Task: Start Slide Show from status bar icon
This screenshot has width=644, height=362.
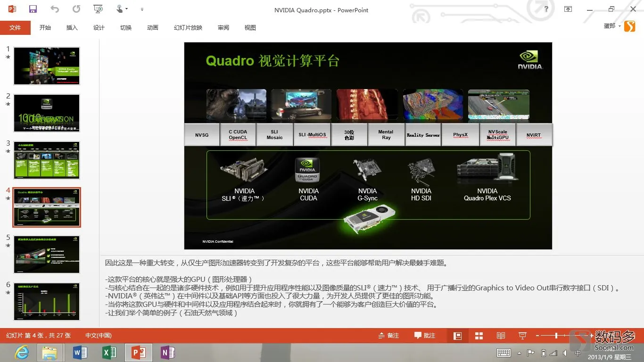Action: click(x=522, y=336)
